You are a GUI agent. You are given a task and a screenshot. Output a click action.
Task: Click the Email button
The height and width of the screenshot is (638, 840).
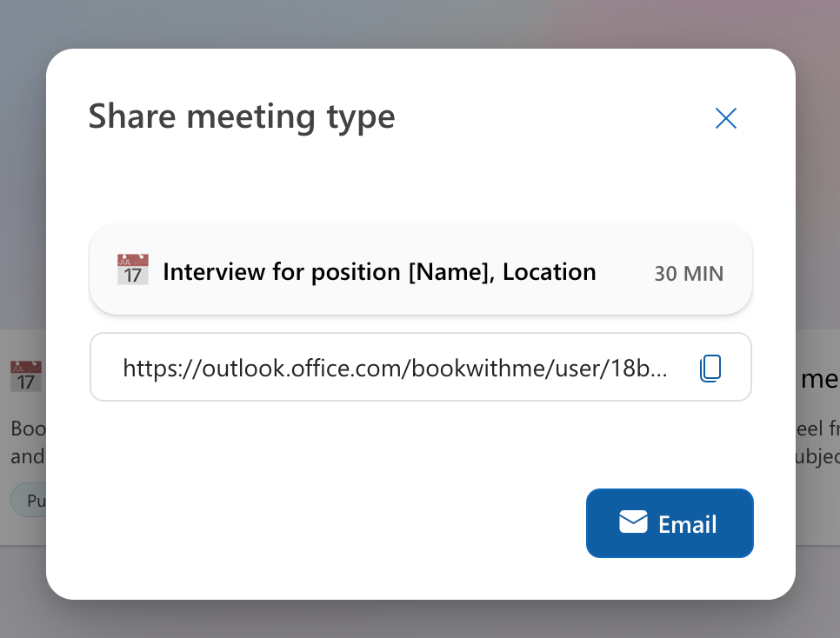point(670,522)
